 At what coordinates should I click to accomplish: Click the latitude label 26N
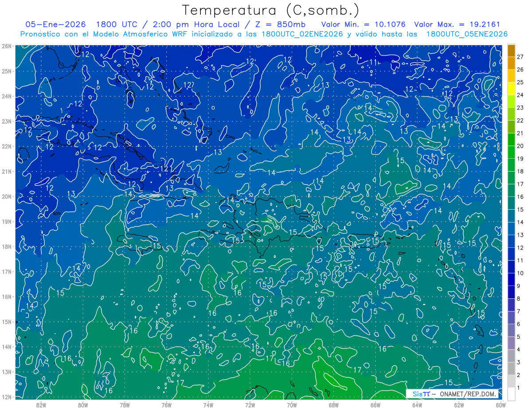point(6,46)
